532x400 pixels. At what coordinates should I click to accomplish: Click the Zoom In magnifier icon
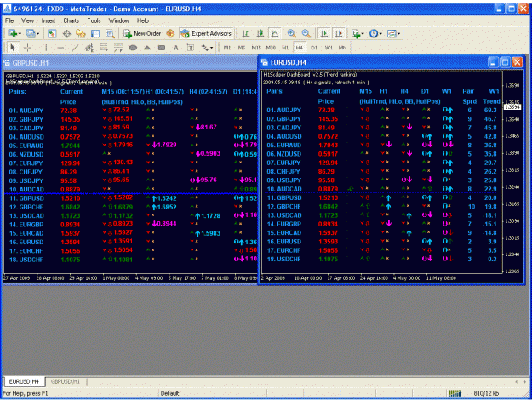291,33
